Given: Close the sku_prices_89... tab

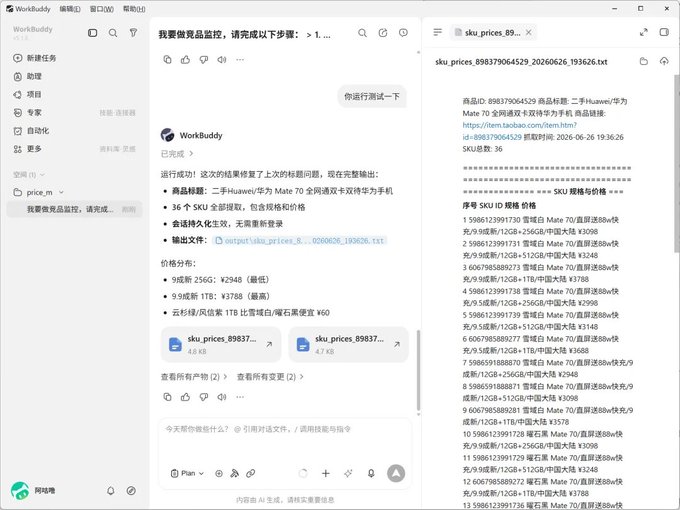Looking at the screenshot, I should coord(529,33).
